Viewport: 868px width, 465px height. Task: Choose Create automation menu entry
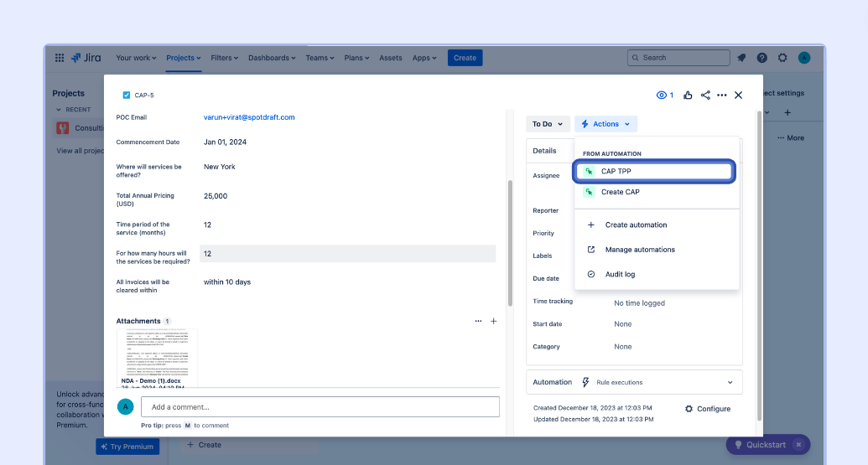(x=636, y=225)
